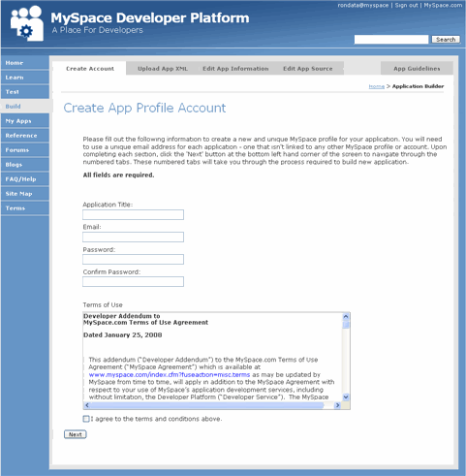This screenshot has height=476, width=466.
Task: Click the 'Create App Profile Account' heading
Action: coord(144,108)
